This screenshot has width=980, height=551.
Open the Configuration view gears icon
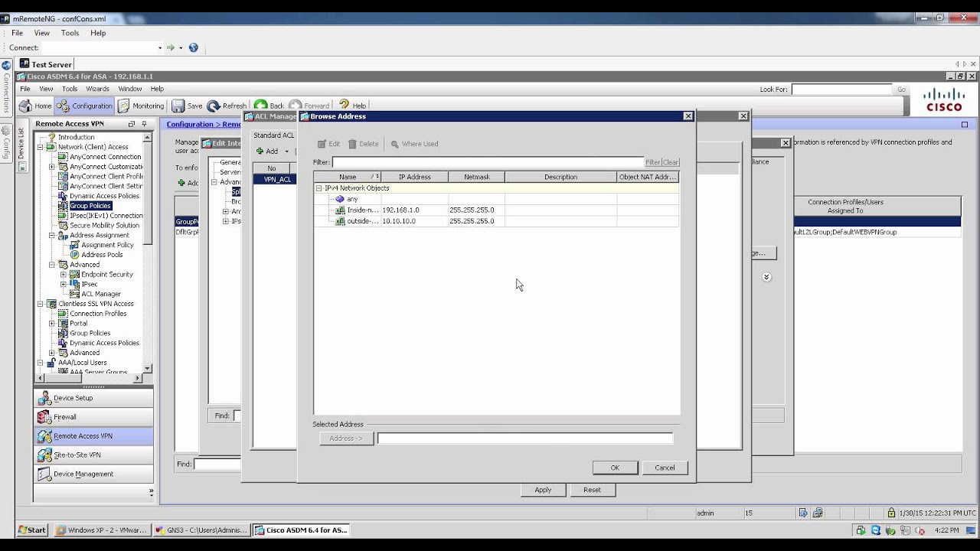(63, 106)
